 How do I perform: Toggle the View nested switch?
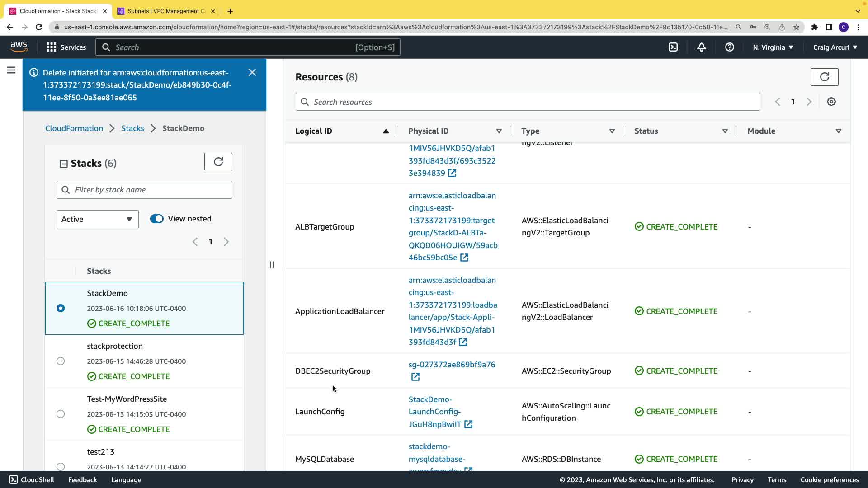pos(157,219)
